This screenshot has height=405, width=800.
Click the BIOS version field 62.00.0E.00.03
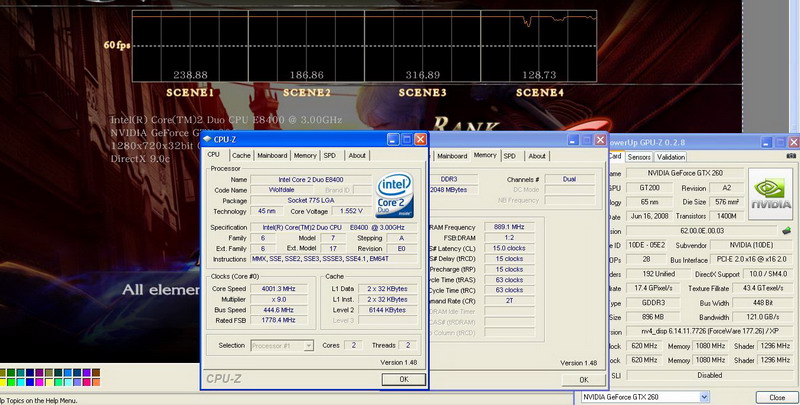pyautogui.click(x=702, y=231)
